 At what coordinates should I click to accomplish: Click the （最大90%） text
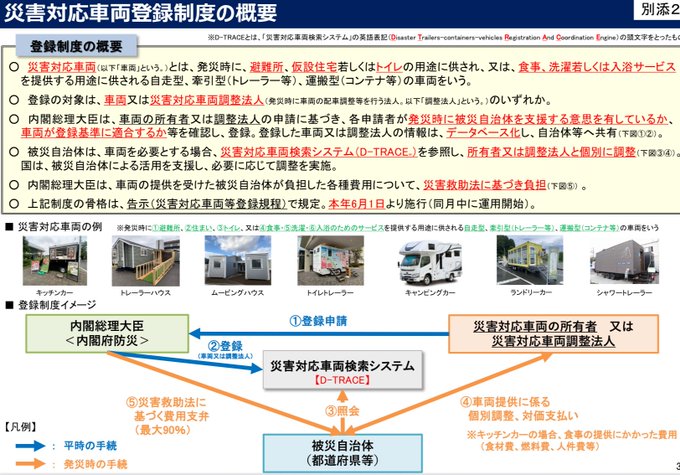(x=162, y=430)
